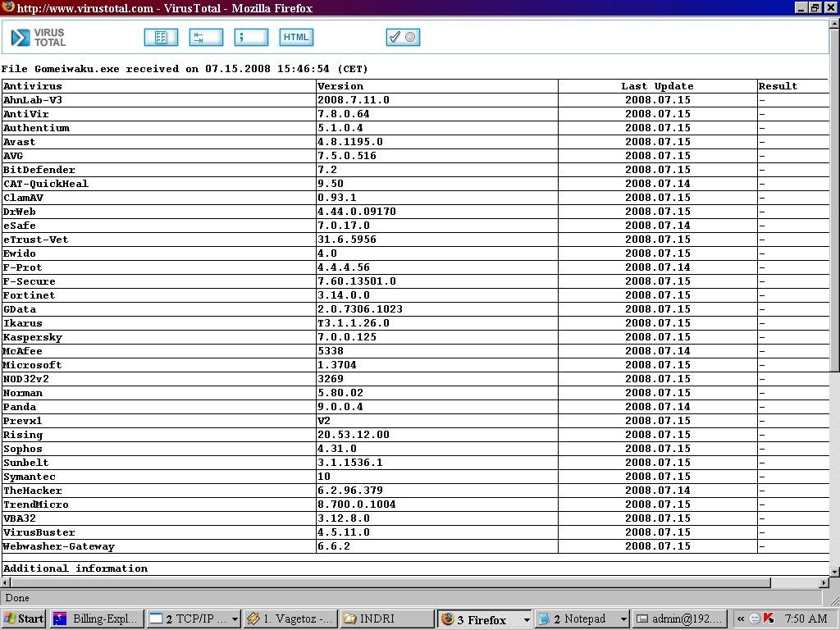This screenshot has height=630, width=840.
Task: Click the Webwasher-Gateway entry
Action: coord(59,546)
